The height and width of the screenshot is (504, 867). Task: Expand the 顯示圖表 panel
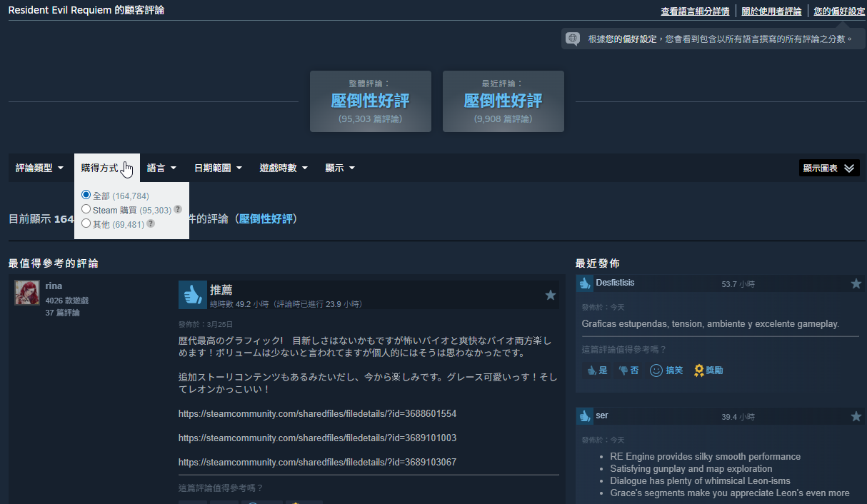[x=828, y=167]
